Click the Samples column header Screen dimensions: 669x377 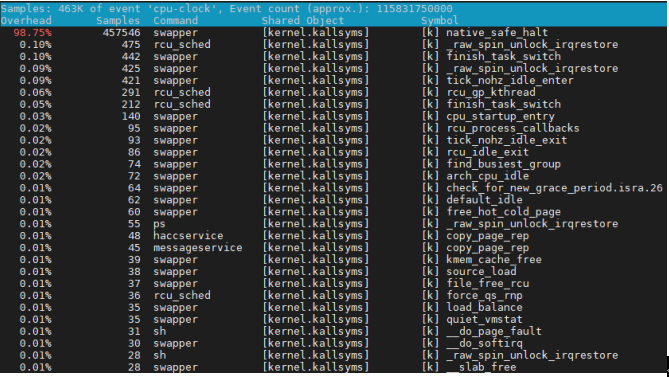pos(118,20)
